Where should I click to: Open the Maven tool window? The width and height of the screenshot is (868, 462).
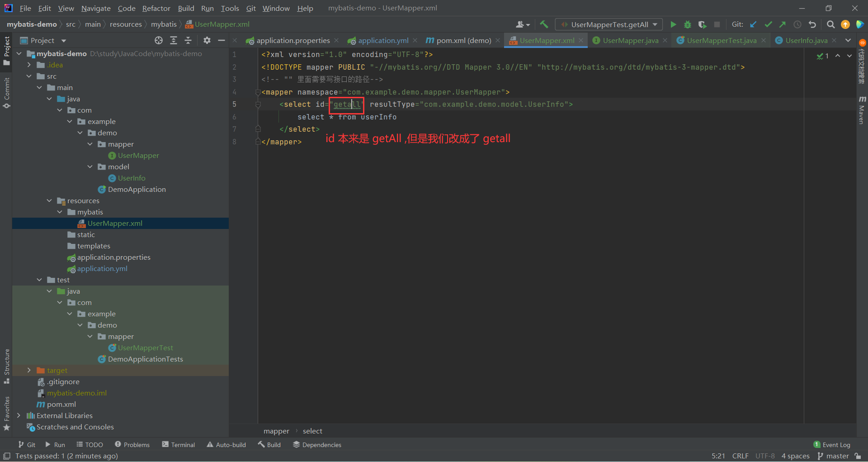[x=862, y=110]
